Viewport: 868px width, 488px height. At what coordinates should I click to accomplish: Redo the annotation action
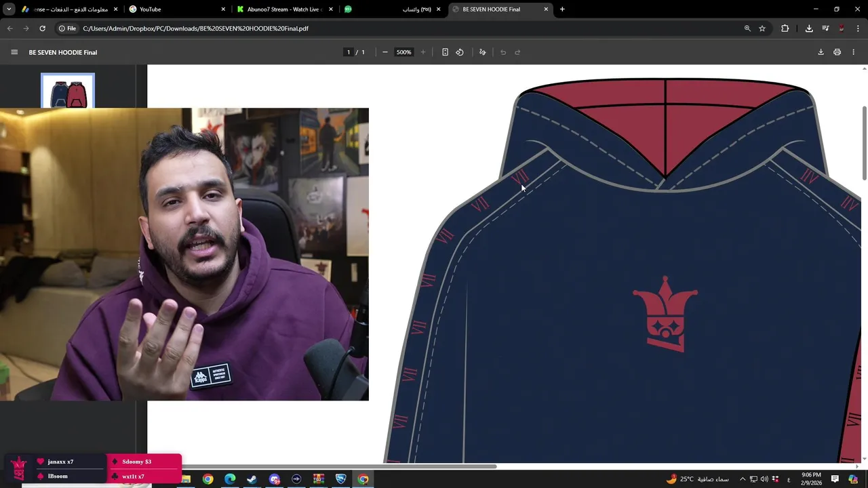pos(517,52)
